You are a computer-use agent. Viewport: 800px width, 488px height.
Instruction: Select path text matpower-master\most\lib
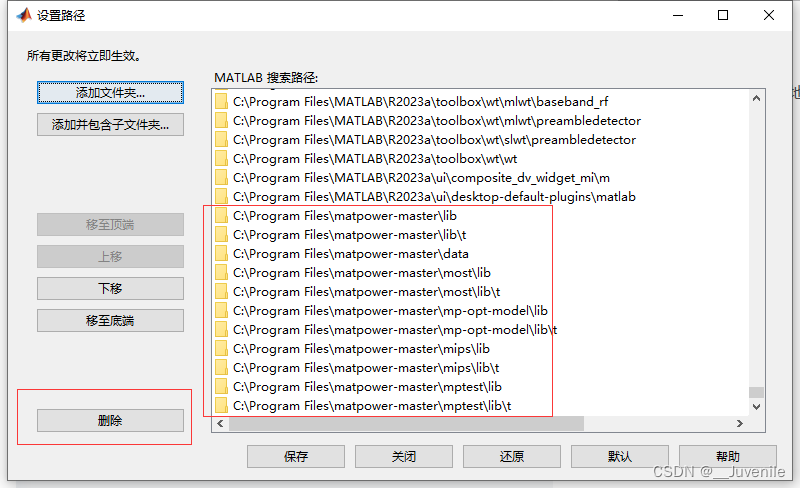tap(362, 273)
